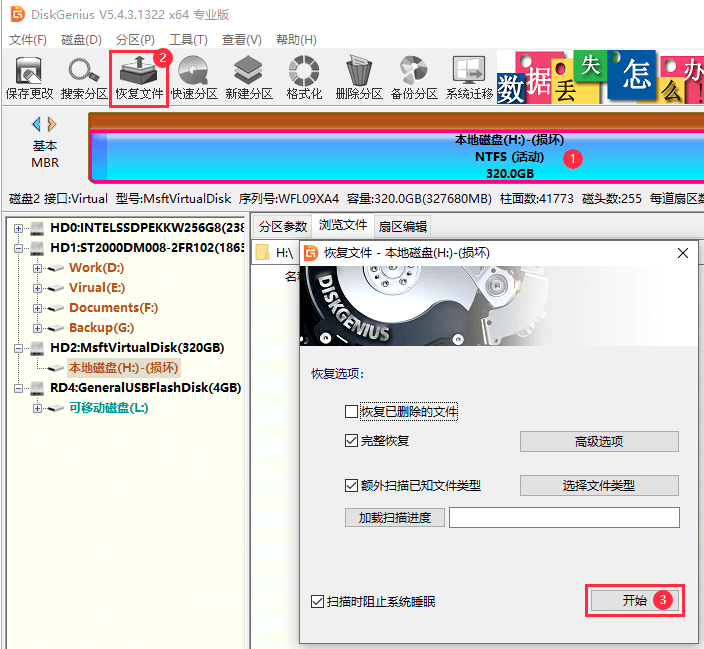Uncheck the 完整恢复 option
704x649 pixels.
pos(351,441)
